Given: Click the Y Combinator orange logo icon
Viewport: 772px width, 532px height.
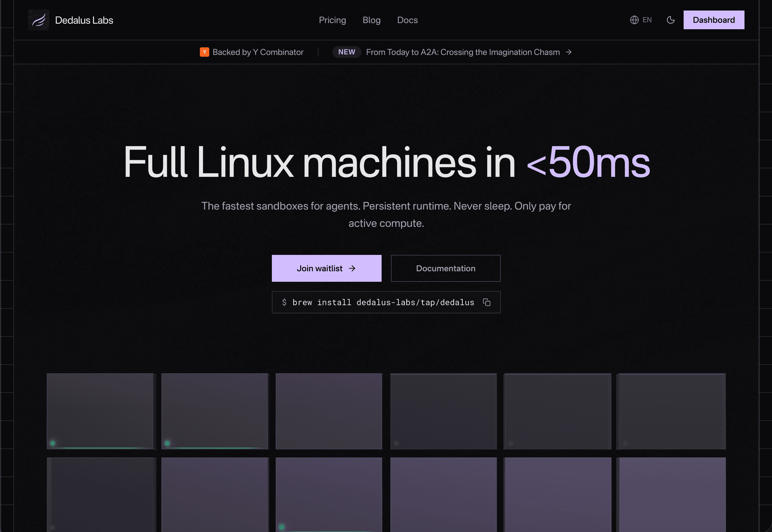Looking at the screenshot, I should point(204,52).
